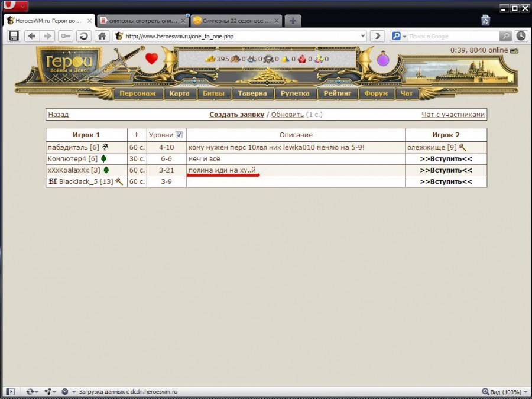The width and height of the screenshot is (532, 399).
Task: Click the gold bars resource icon
Action: (210, 59)
